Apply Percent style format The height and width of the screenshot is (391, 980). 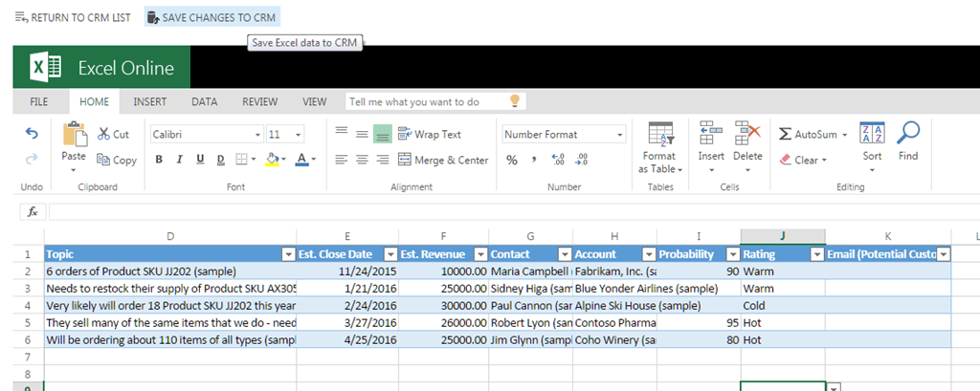(x=512, y=160)
